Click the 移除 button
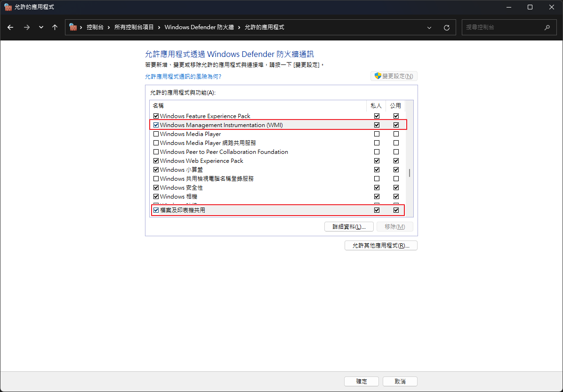 point(394,226)
